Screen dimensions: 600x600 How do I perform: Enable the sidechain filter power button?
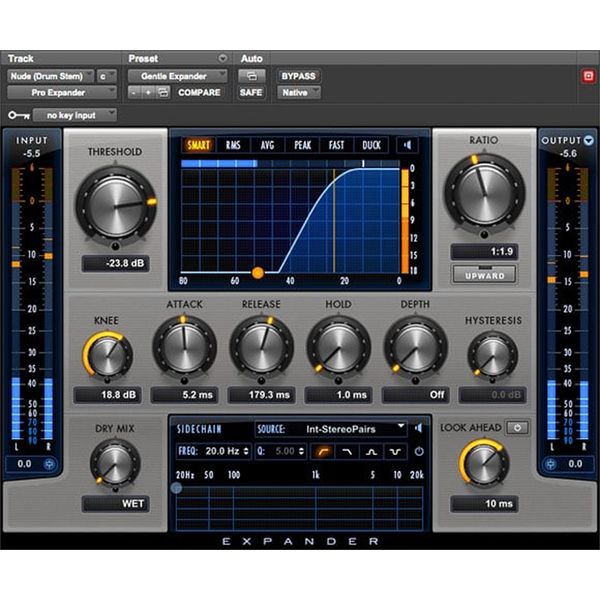(419, 452)
